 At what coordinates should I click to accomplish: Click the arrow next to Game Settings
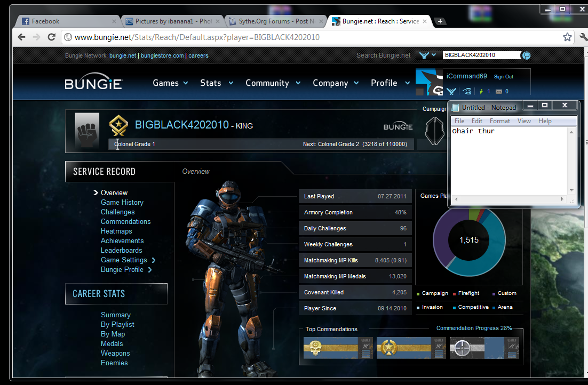coord(153,260)
